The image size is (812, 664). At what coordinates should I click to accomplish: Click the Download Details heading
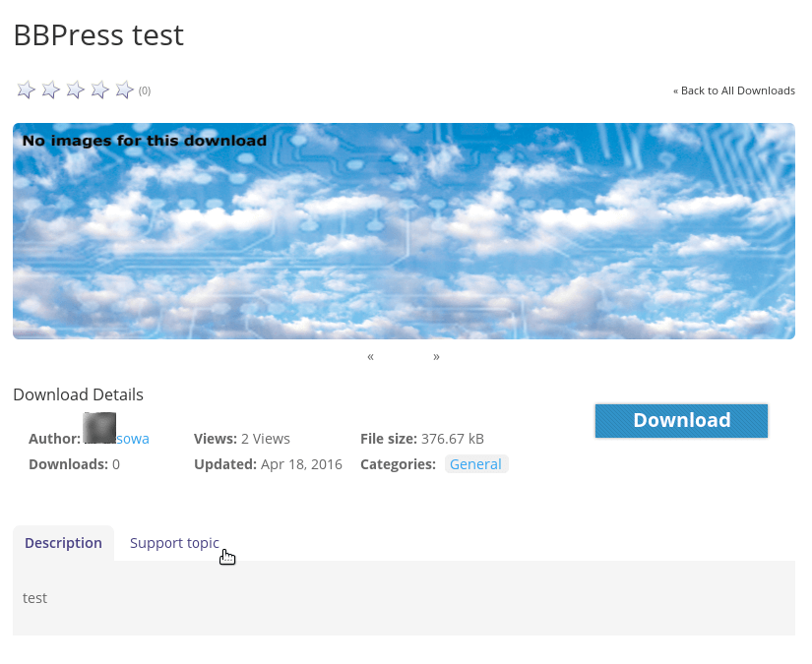(x=78, y=394)
